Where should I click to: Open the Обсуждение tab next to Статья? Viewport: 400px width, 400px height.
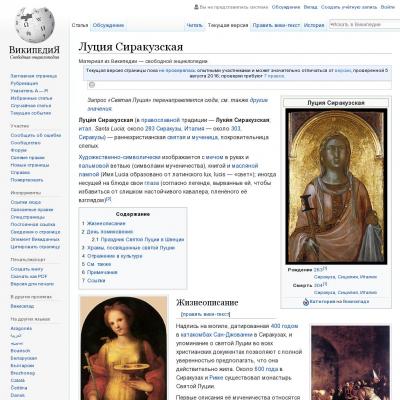pos(108,25)
